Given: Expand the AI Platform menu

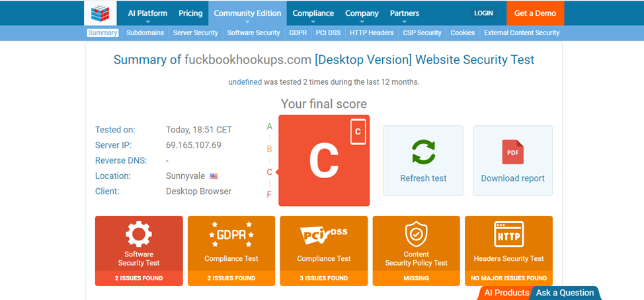Looking at the screenshot, I should 147,13.
